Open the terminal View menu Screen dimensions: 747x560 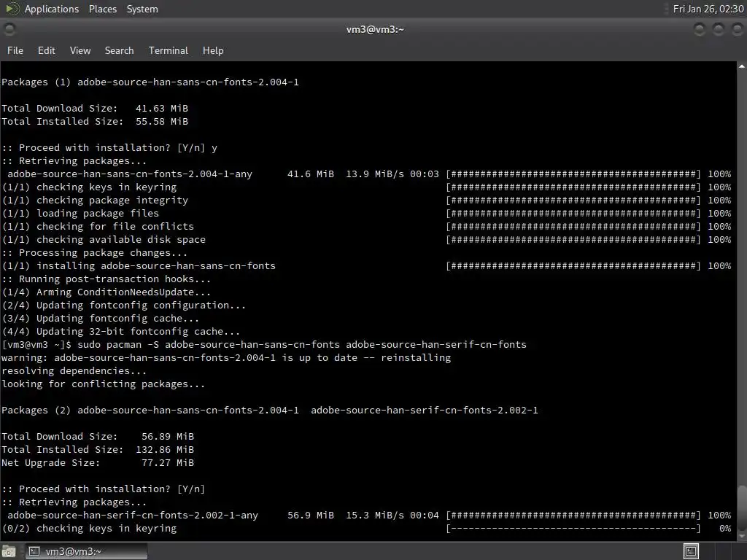[80, 50]
